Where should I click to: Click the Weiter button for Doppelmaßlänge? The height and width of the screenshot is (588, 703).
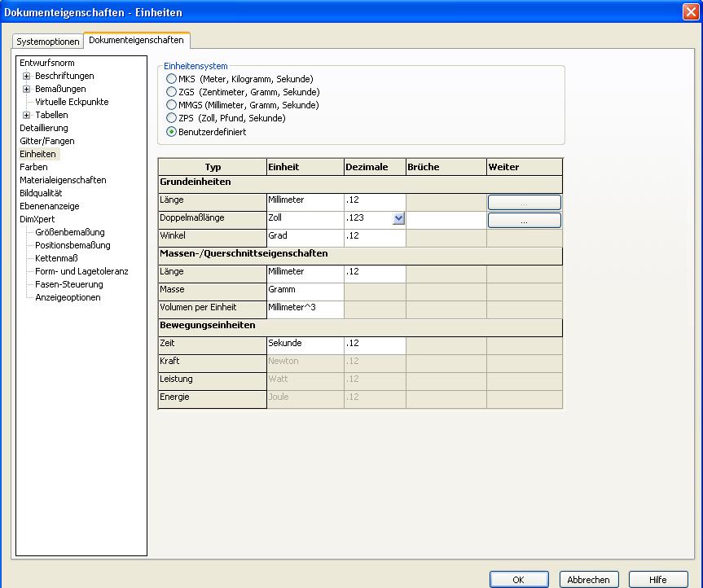point(524,220)
